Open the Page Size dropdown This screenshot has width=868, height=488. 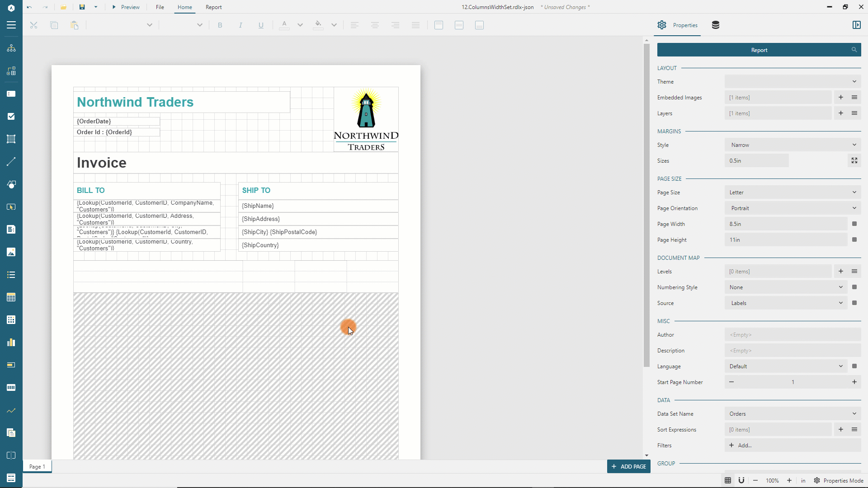click(x=793, y=192)
